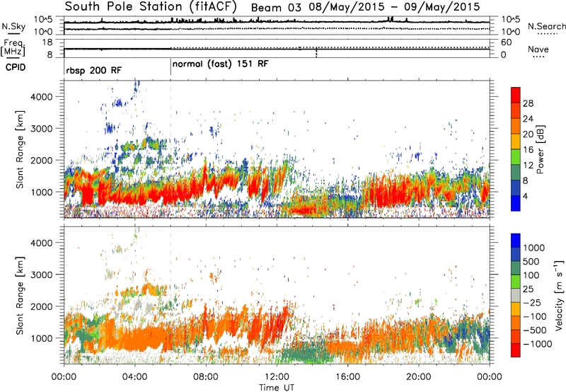The image size is (566, 392).
Task: Click the "16:00" time axis tick
Action: (x=347, y=377)
